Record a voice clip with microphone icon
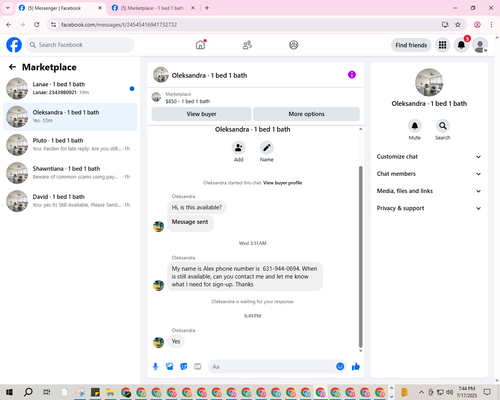This screenshot has height=400, width=500. pyautogui.click(x=155, y=367)
